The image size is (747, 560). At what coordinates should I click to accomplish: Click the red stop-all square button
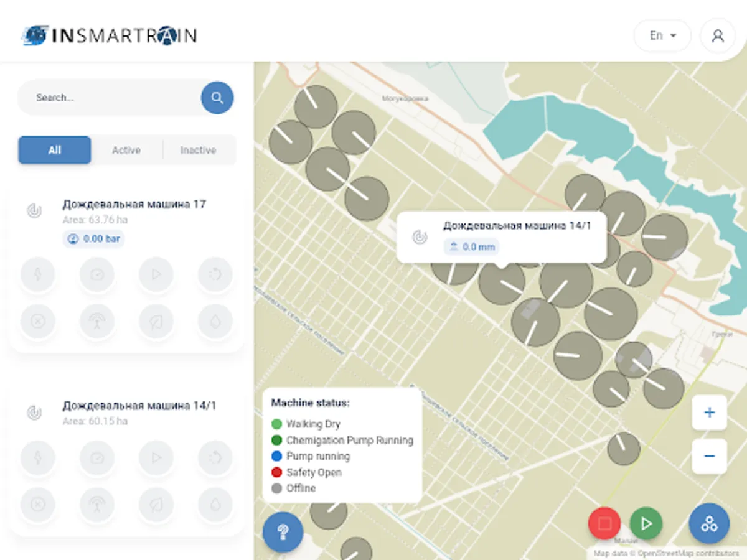tap(604, 523)
